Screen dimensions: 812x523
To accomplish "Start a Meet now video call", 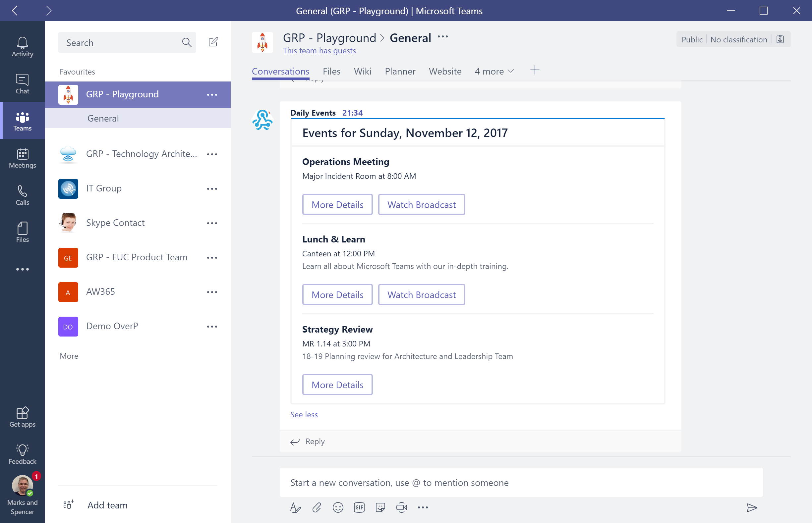I will (x=402, y=507).
